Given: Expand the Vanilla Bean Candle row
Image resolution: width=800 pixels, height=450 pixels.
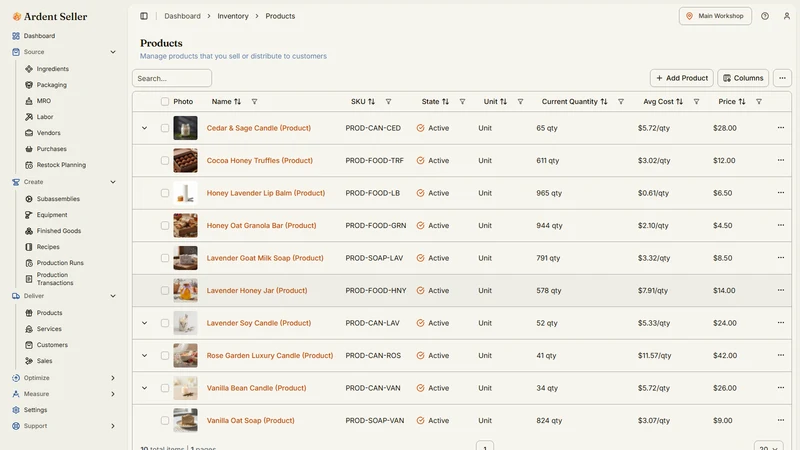Looking at the screenshot, I should [144, 388].
